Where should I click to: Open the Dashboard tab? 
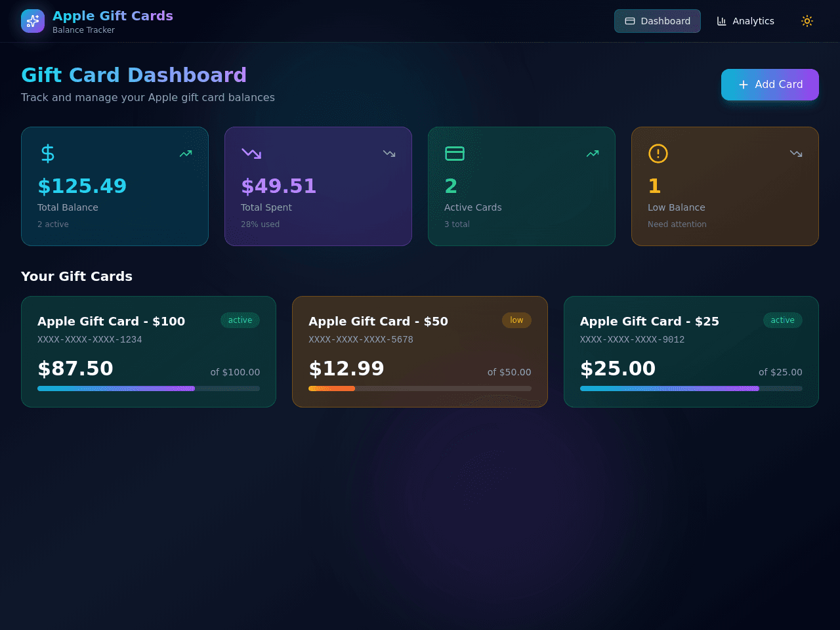point(658,21)
